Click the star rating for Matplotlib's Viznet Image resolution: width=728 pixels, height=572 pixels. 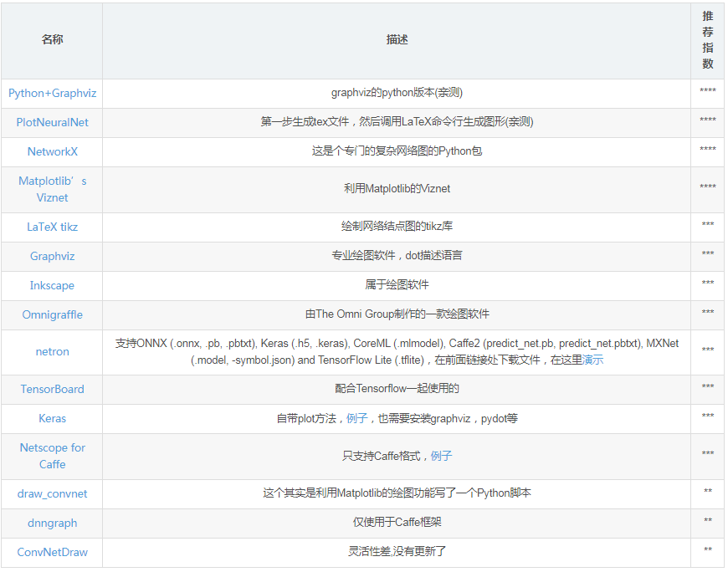pos(708,186)
